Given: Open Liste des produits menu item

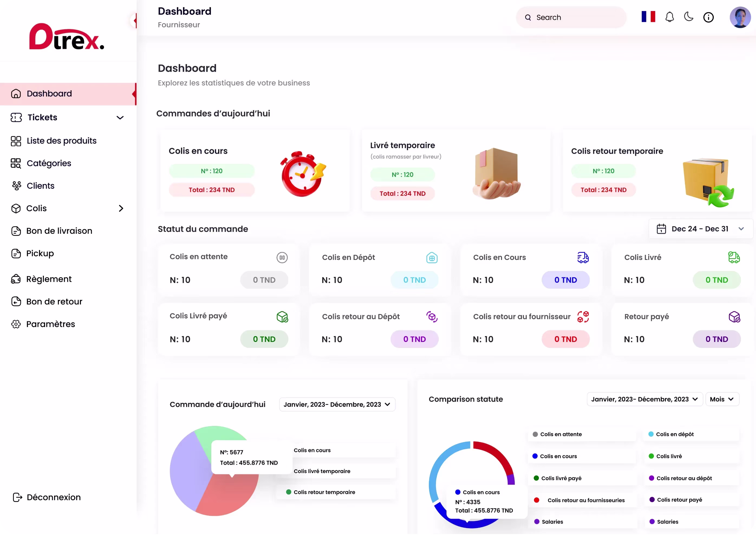Looking at the screenshot, I should 61,141.
